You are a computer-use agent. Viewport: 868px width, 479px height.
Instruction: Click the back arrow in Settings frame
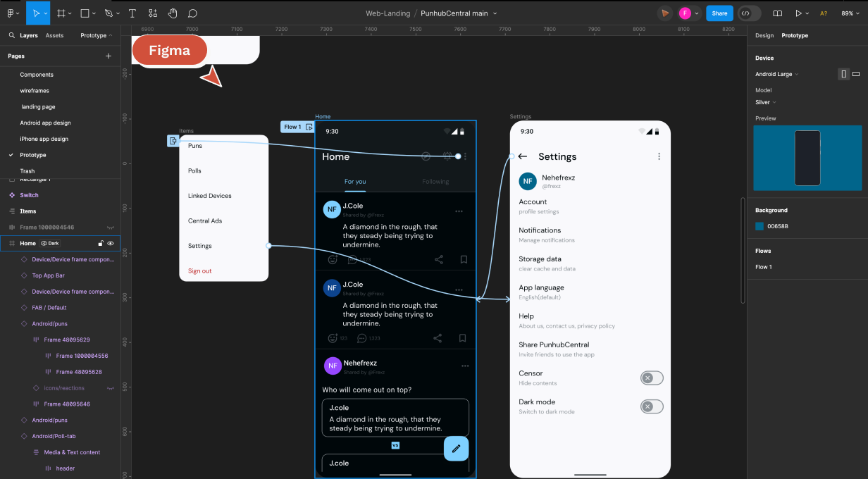pyautogui.click(x=522, y=156)
